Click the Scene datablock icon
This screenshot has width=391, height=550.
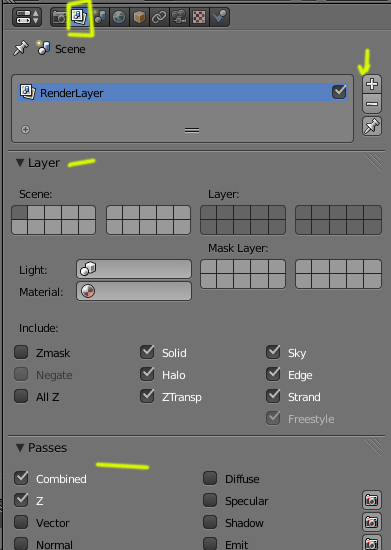pyautogui.click(x=43, y=48)
